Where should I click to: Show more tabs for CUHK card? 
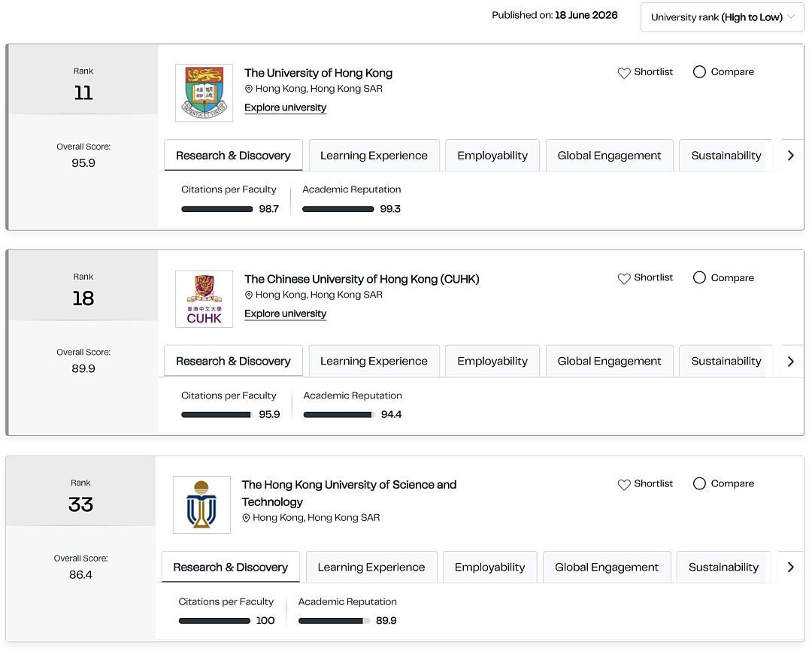(791, 362)
